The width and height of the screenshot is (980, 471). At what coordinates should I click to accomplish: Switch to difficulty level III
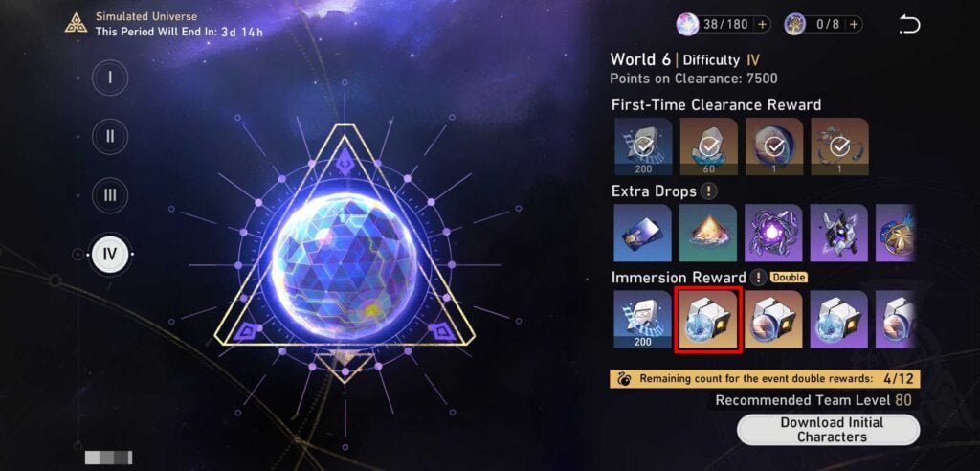110,195
